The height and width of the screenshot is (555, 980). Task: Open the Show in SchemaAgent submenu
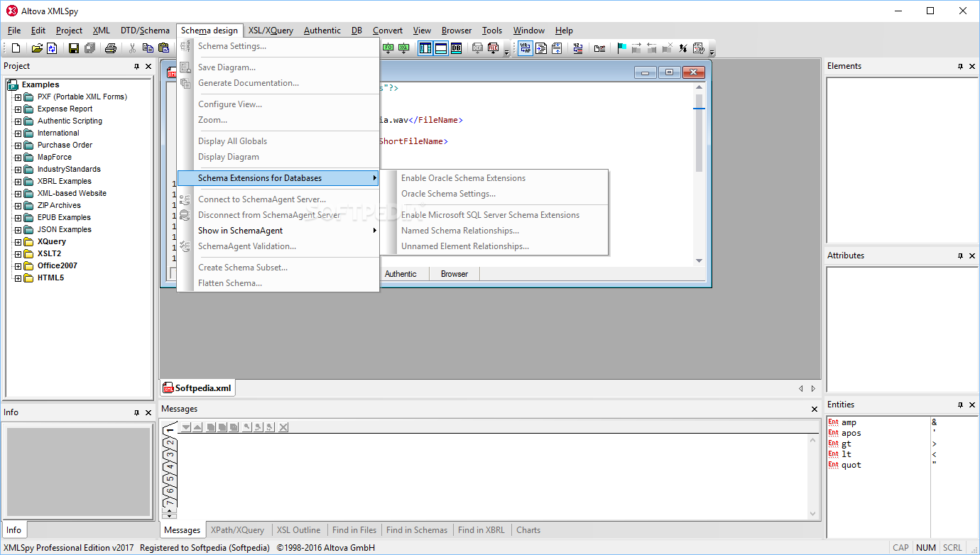click(278, 231)
